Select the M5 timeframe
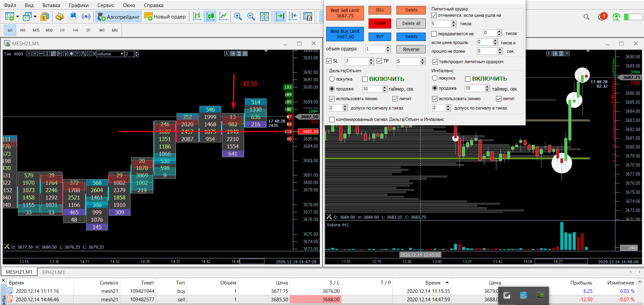Image resolution: width=644 pixels, height=305 pixels. tap(23, 30)
